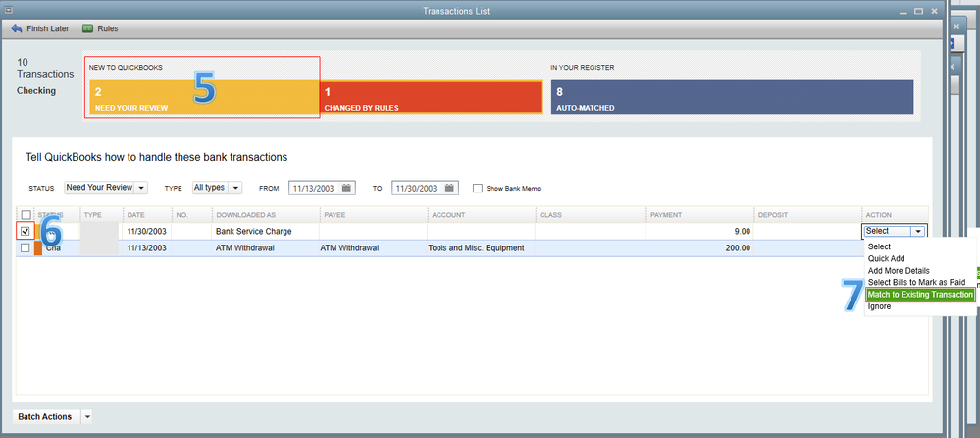The height and width of the screenshot is (438, 980).
Task: Expand the STATUS Need Your Review dropdown
Action: [x=142, y=188]
